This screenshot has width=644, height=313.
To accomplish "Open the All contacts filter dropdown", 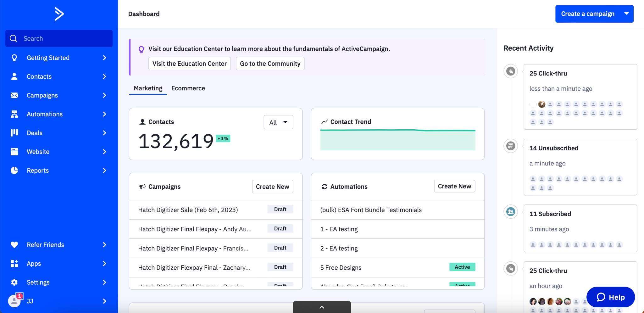I will pyautogui.click(x=278, y=122).
